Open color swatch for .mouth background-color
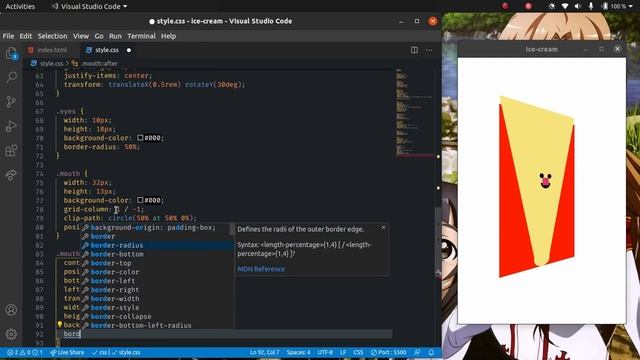Viewport: 640px width, 360px height. pyautogui.click(x=140, y=200)
